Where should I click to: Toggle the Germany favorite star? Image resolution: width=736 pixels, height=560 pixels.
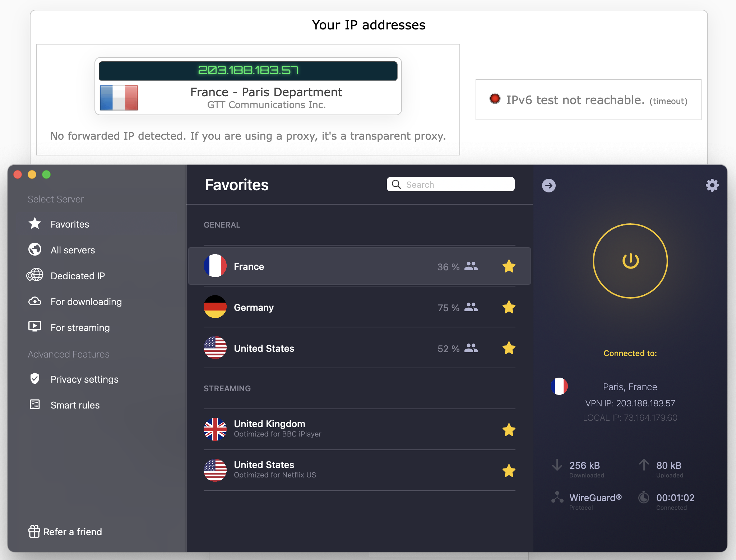pyautogui.click(x=509, y=307)
